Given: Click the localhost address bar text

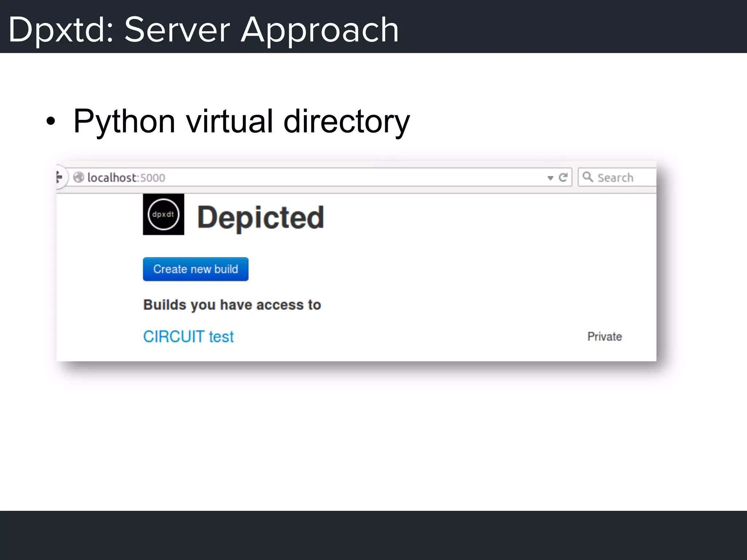Looking at the screenshot, I should tap(112, 178).
